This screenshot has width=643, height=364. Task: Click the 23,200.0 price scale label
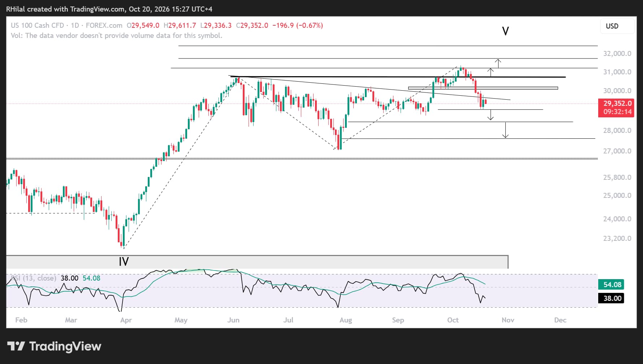coord(617,238)
